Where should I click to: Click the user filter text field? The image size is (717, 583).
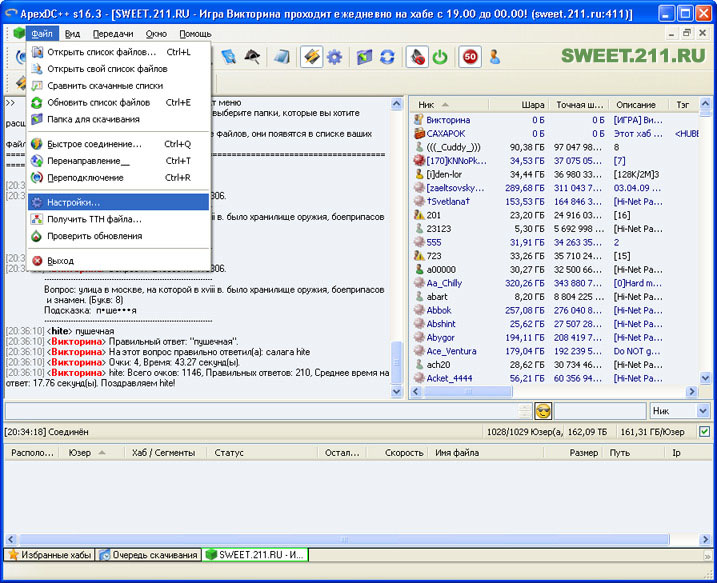pos(600,411)
